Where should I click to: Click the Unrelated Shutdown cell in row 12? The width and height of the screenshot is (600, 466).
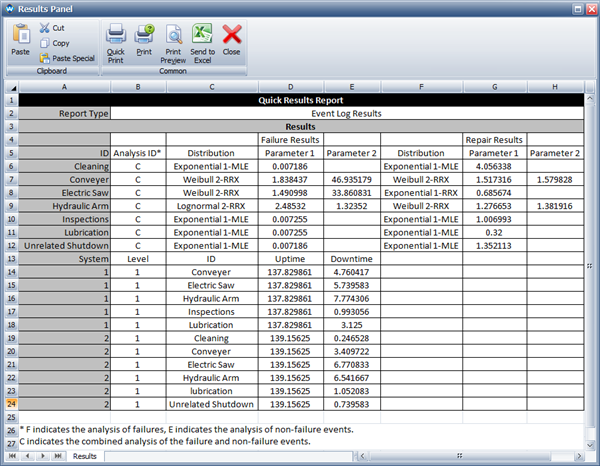[64, 243]
